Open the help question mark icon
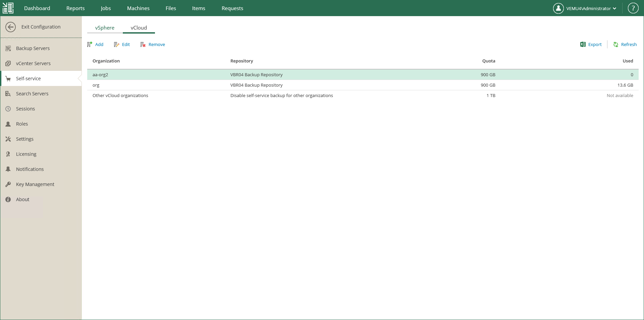644x320 pixels. pos(633,8)
